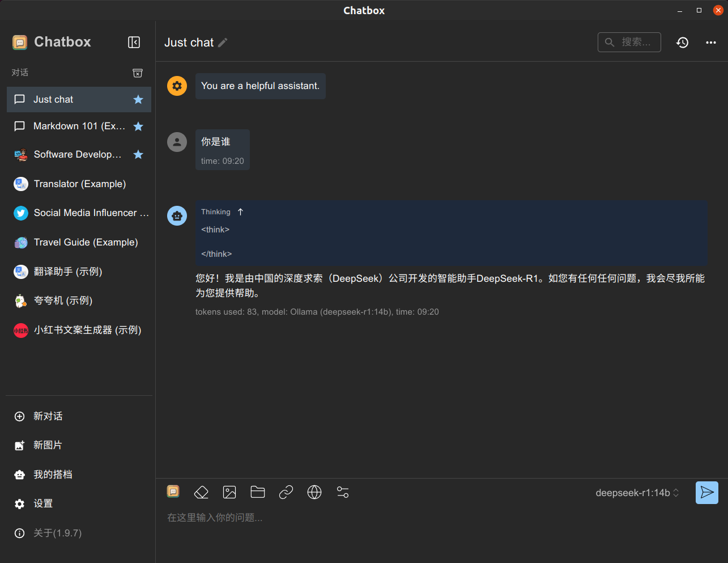Click the tokens used info line

[x=317, y=312]
